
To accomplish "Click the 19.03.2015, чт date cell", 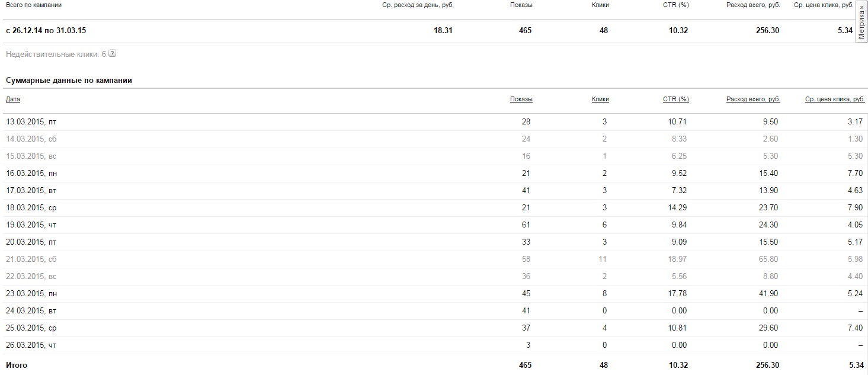I will 31,225.
